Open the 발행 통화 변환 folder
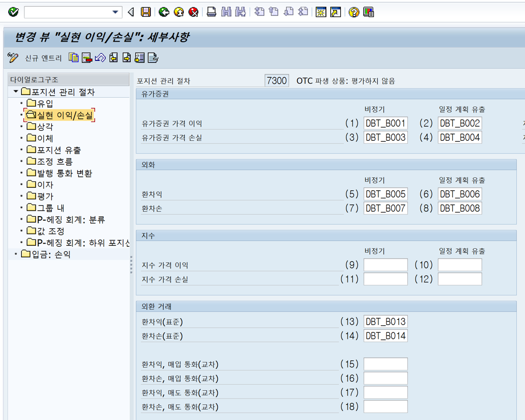The width and height of the screenshot is (525, 420). (x=59, y=173)
